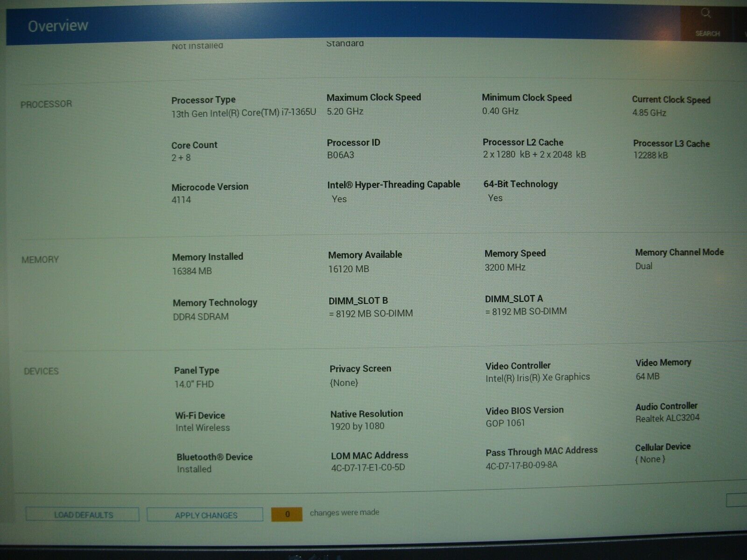
Task: Select the Overview page title
Action: [x=58, y=26]
